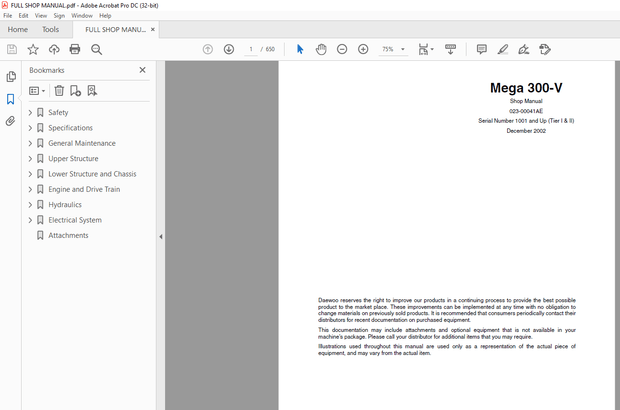620x410 pixels.
Task: Open the Specifications bookmark
Action: pyautogui.click(x=70, y=128)
